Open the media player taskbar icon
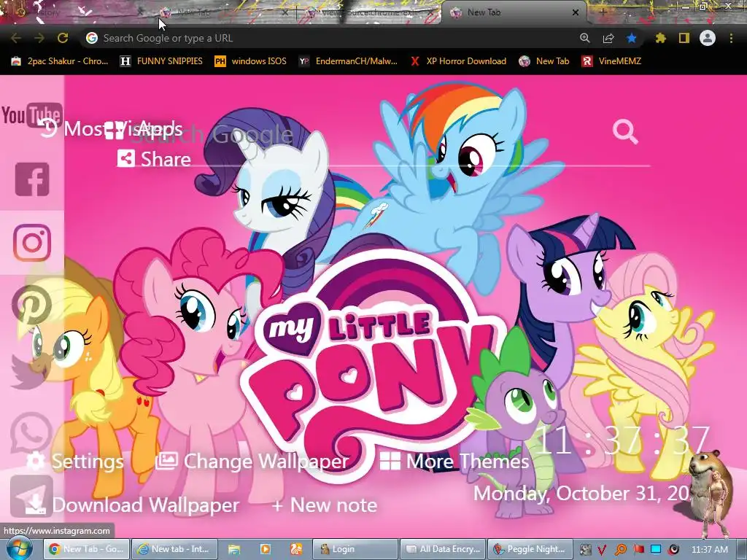 click(x=266, y=549)
